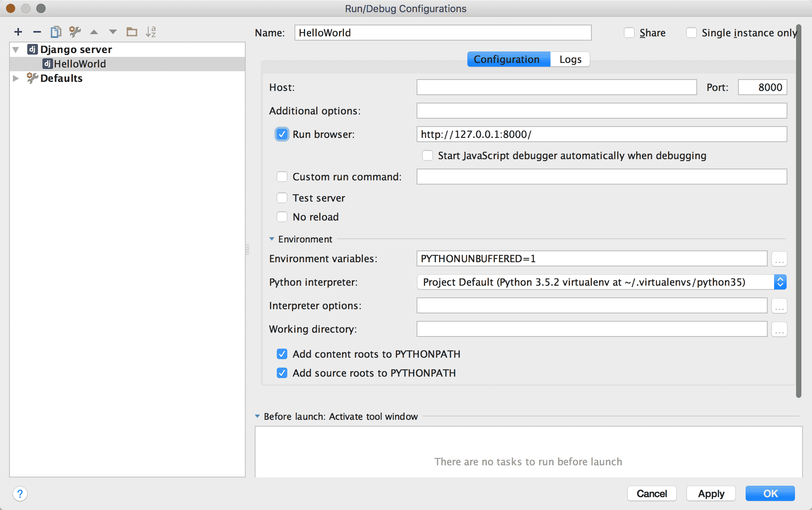This screenshot has height=510, width=812.
Task: Switch to the Configuration tab
Action: pyautogui.click(x=508, y=59)
